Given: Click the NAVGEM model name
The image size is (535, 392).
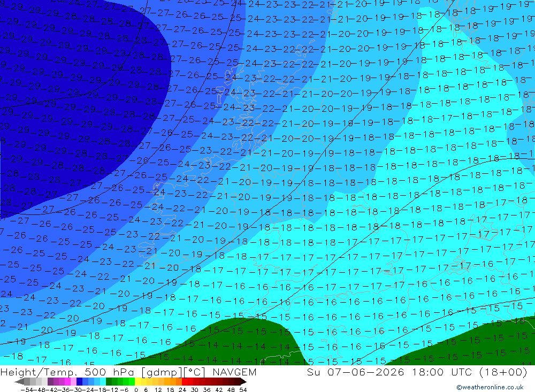Looking at the screenshot, I should 234,372.
